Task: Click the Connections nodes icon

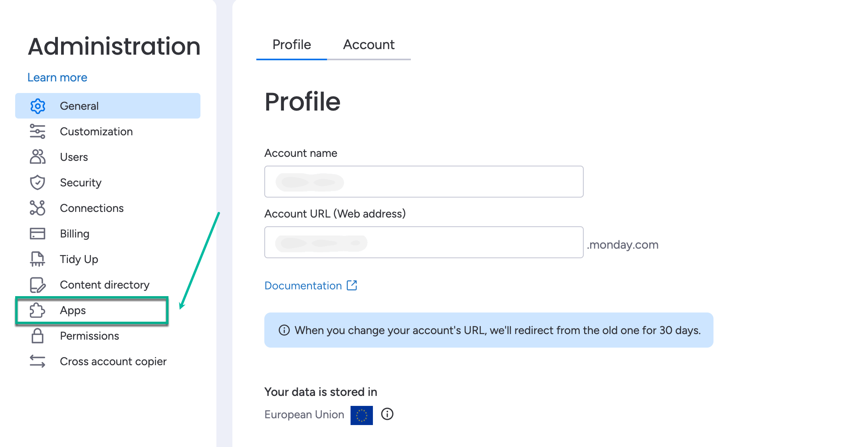Action: pyautogui.click(x=38, y=208)
